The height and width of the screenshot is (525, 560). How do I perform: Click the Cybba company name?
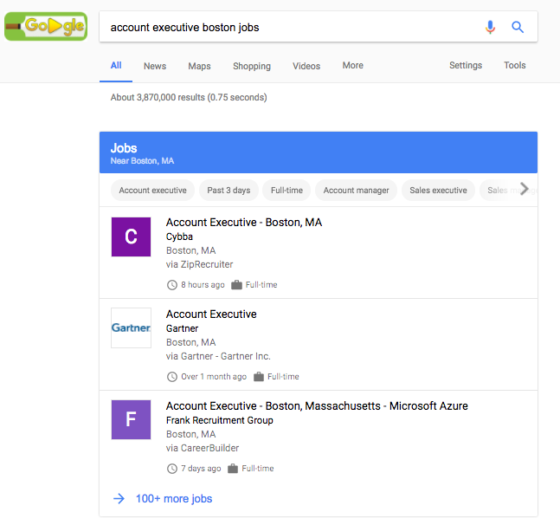pos(179,237)
